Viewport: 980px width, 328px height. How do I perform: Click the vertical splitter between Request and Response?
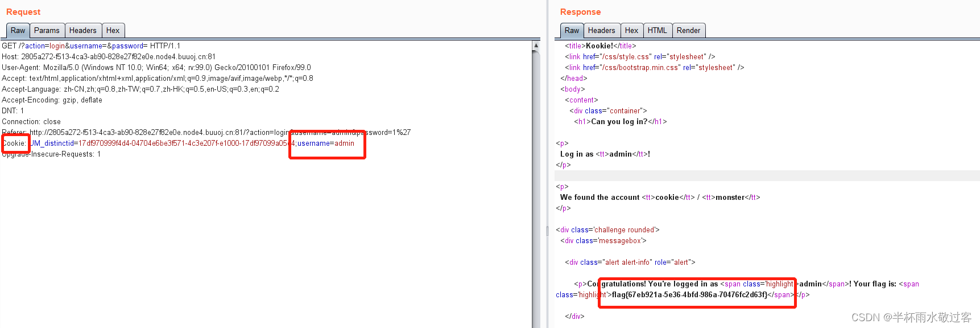point(547,231)
